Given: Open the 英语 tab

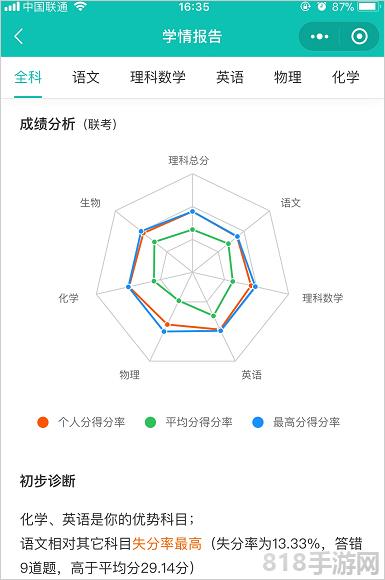Looking at the screenshot, I should [230, 77].
